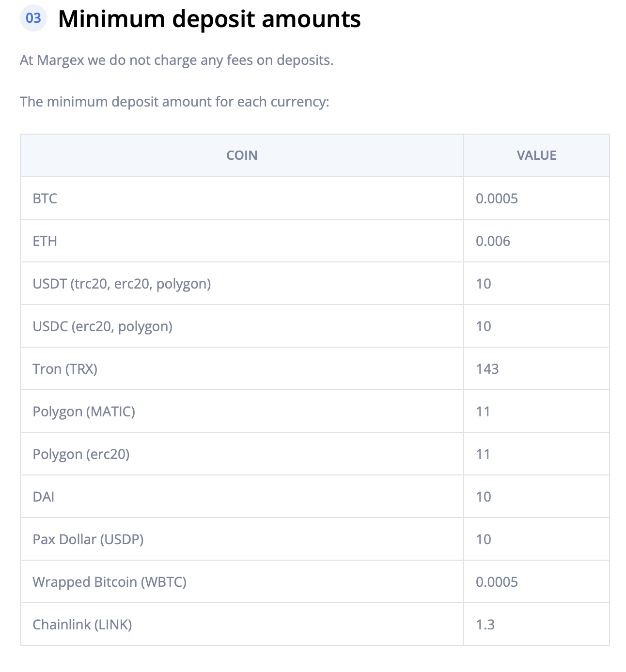The width and height of the screenshot is (626, 672).
Task: Click the 03 section number badge
Action: click(x=33, y=18)
